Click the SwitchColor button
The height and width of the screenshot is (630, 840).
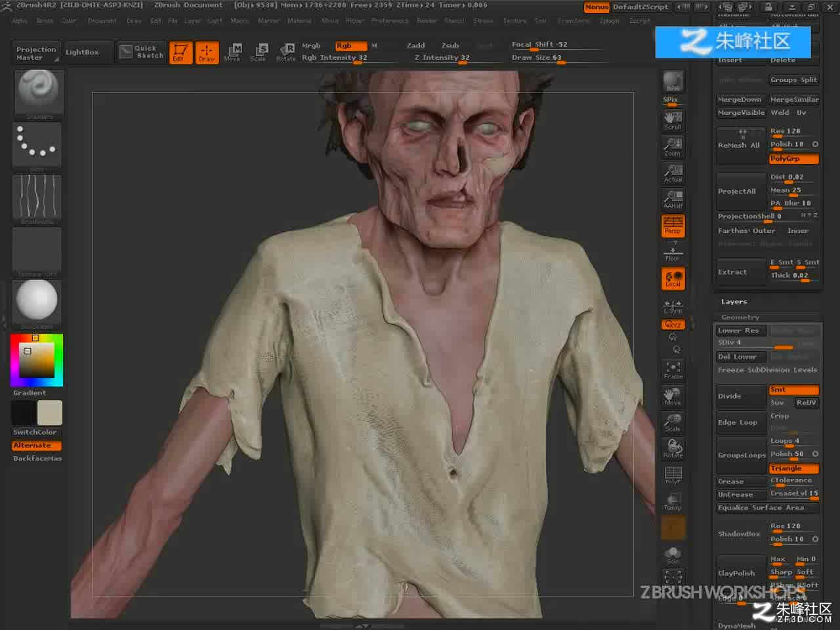click(x=37, y=432)
